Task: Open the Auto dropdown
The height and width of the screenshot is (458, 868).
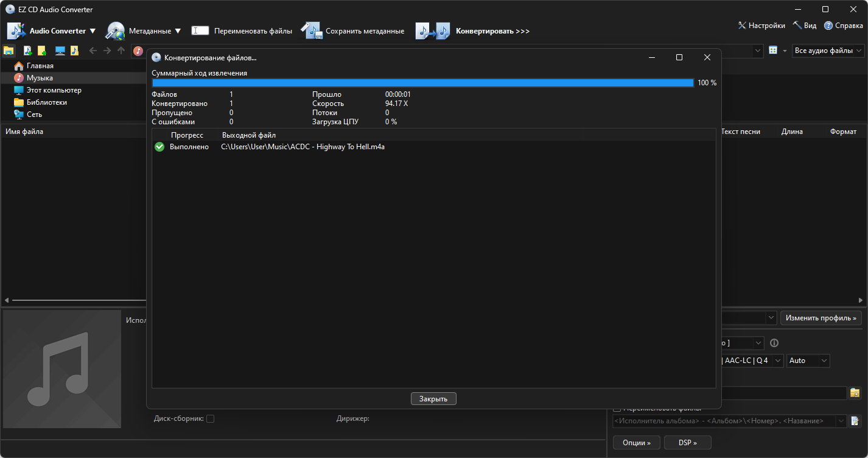Action: click(808, 361)
